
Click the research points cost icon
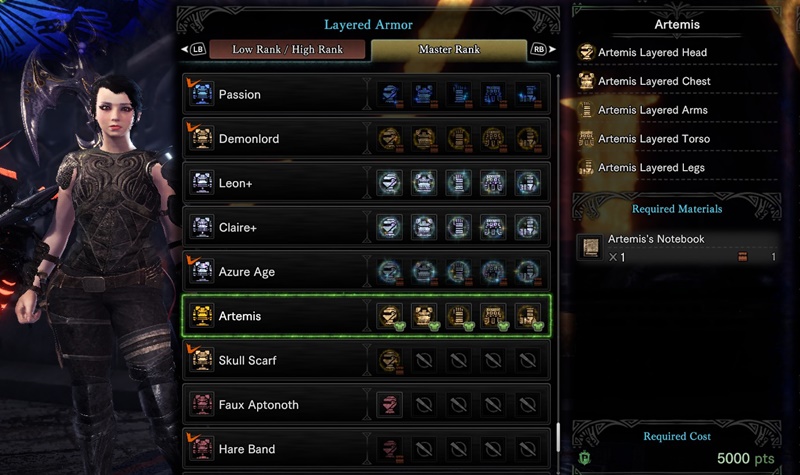click(x=584, y=458)
